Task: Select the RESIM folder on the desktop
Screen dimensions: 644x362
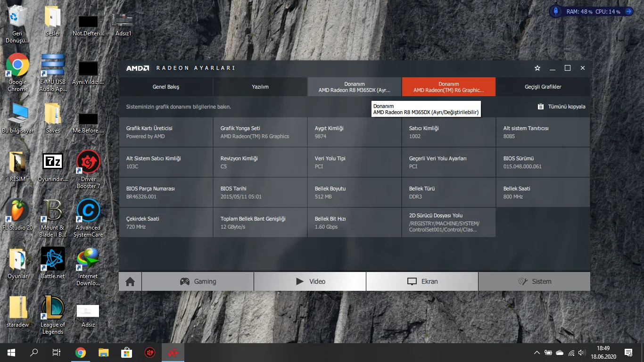Action: point(18,166)
